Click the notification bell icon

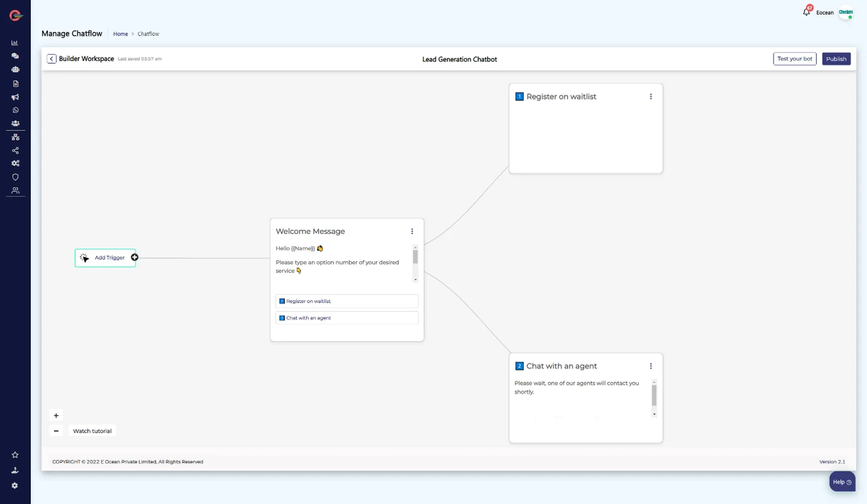[x=807, y=12]
